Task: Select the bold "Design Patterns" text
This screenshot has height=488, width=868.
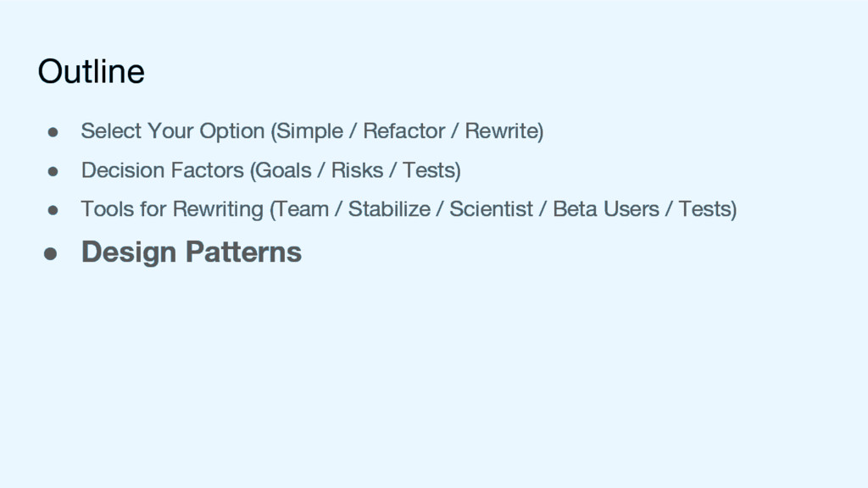Action: (x=191, y=252)
